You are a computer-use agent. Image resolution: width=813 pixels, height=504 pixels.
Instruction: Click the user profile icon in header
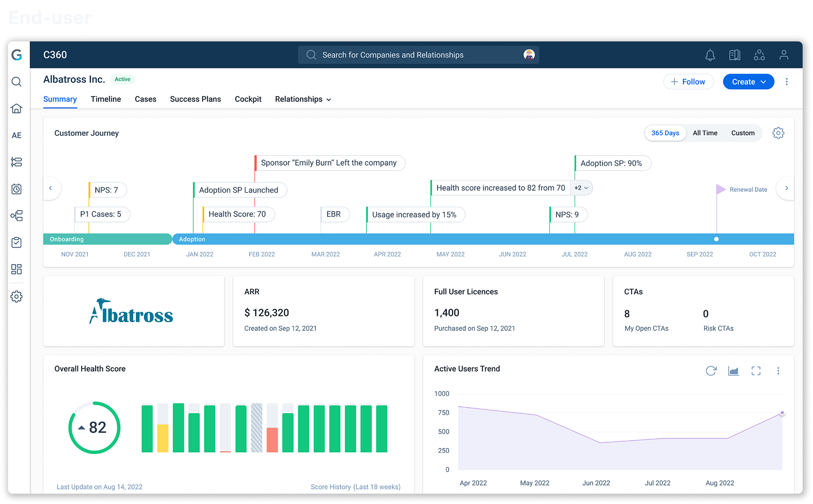pyautogui.click(x=784, y=55)
